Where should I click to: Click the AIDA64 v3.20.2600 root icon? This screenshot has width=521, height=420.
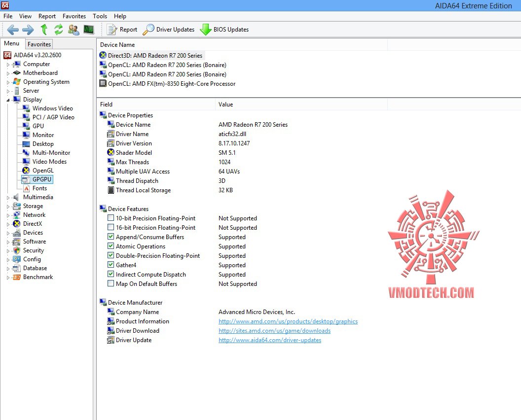7,55
